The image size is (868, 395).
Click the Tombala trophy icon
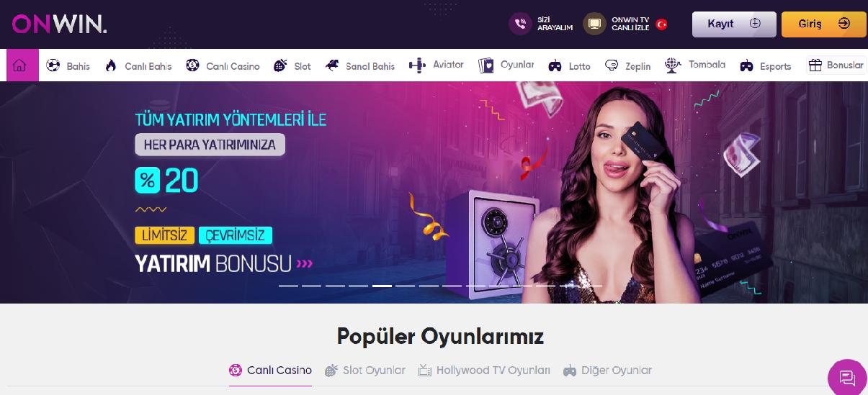673,65
